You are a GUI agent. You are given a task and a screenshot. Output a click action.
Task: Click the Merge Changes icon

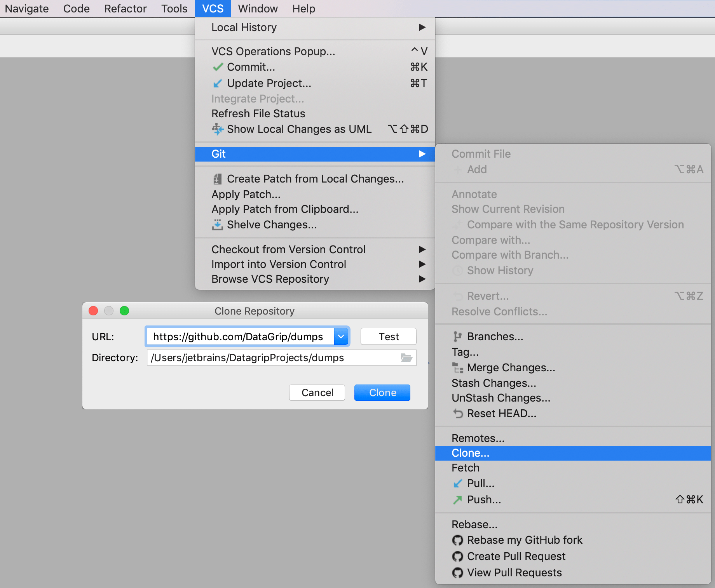[x=458, y=368]
